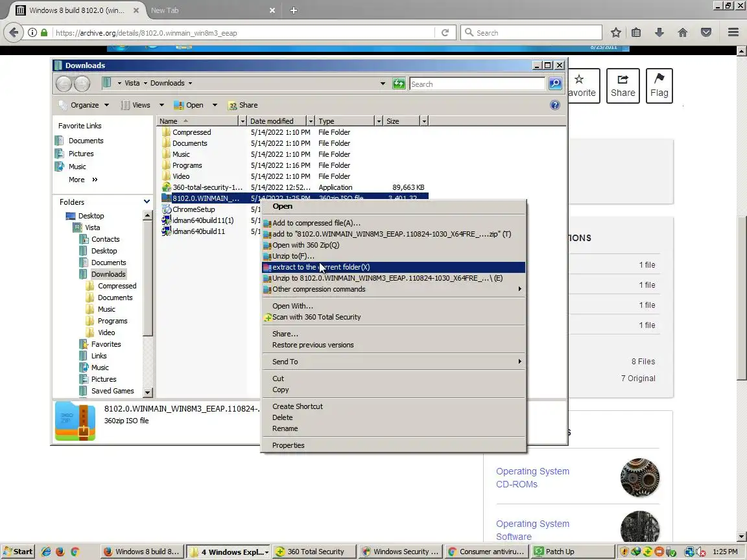The width and height of the screenshot is (747, 560).
Task: Close the New Tab tab
Action: (x=272, y=10)
